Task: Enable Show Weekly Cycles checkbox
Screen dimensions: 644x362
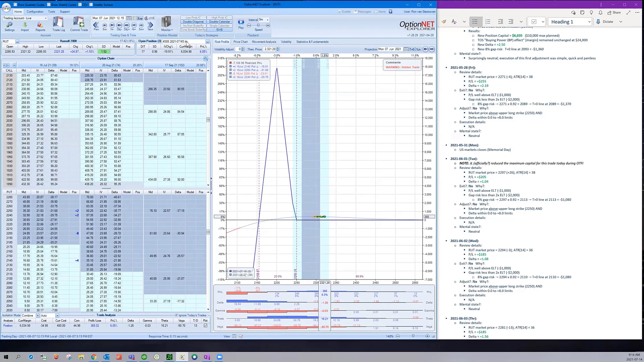Action: pos(49,5)
